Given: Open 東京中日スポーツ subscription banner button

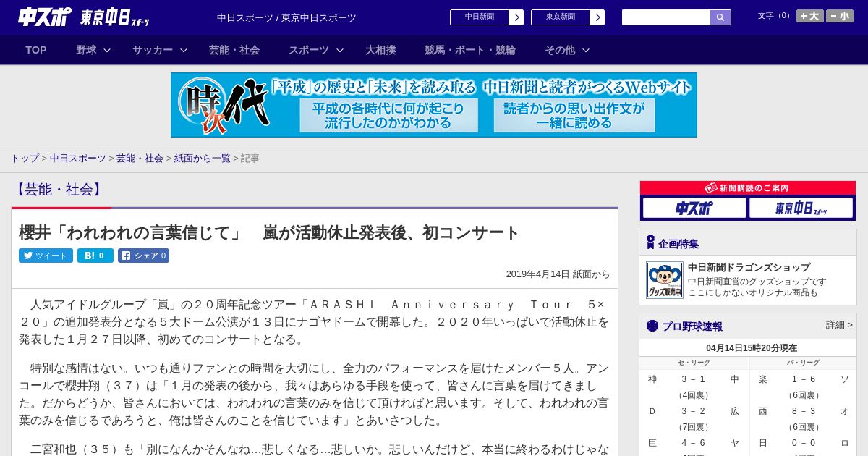Looking at the screenshot, I should click(801, 208).
